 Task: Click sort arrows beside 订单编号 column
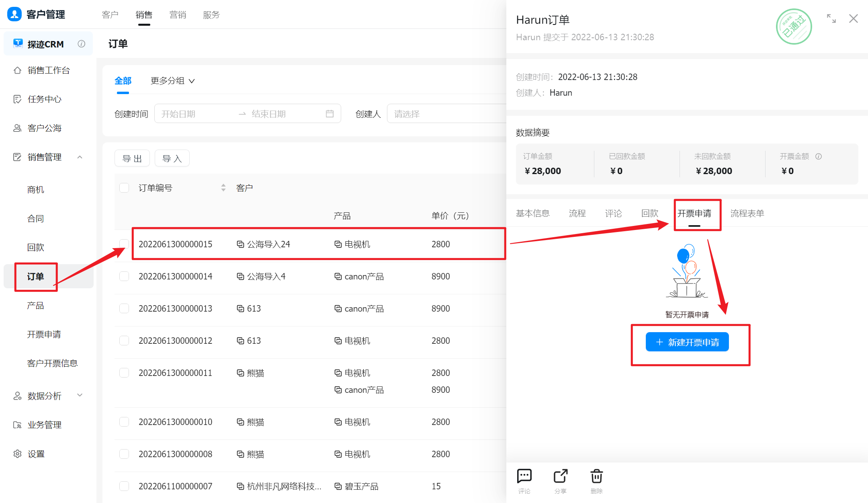223,188
